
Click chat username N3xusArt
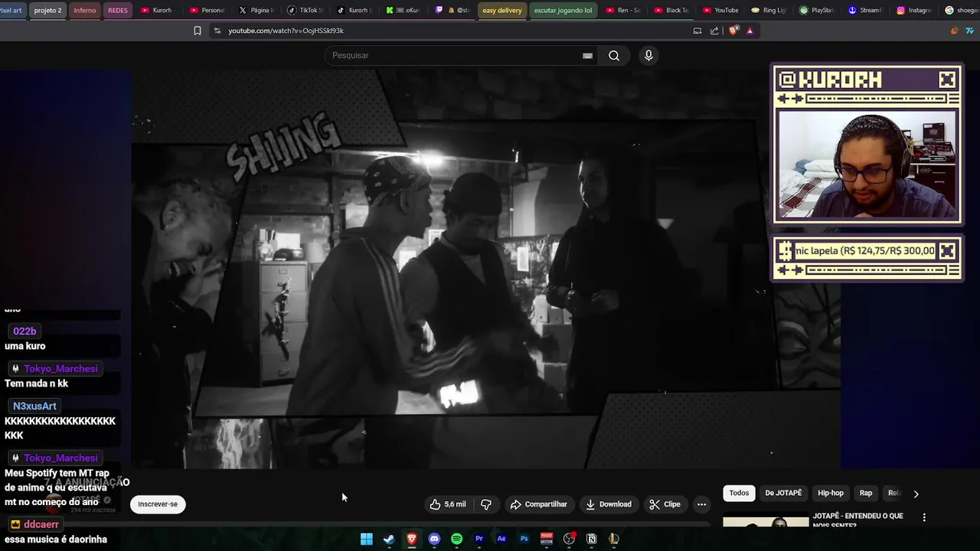pos(34,406)
